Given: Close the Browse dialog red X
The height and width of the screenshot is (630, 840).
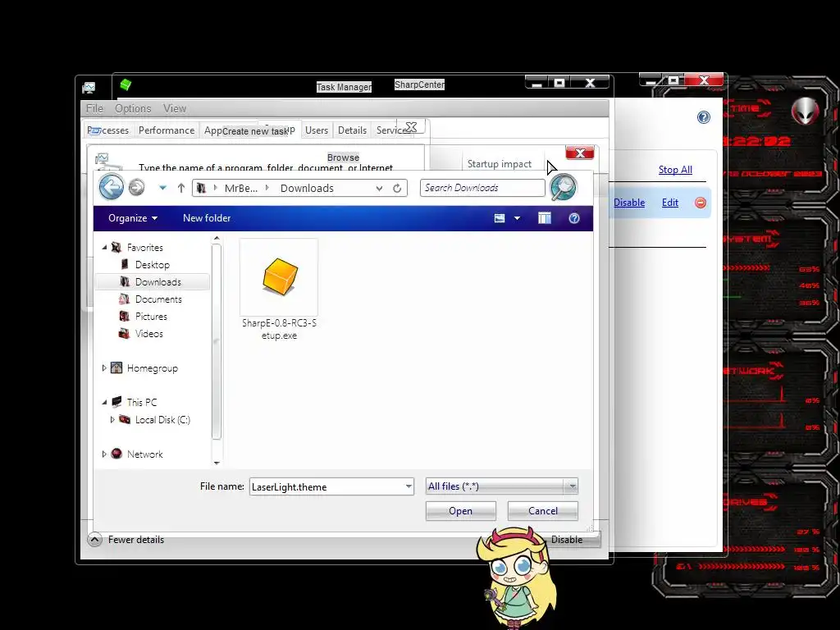Looking at the screenshot, I should coord(580,153).
